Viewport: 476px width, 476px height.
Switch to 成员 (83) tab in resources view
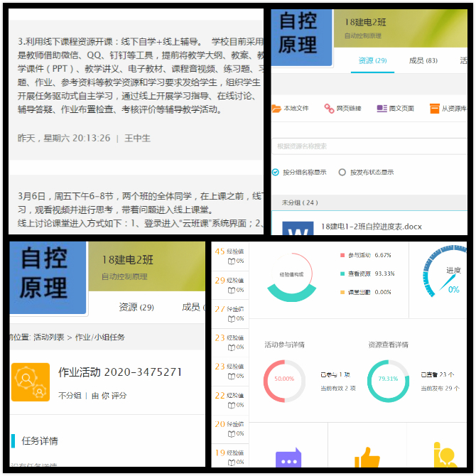pos(423,60)
